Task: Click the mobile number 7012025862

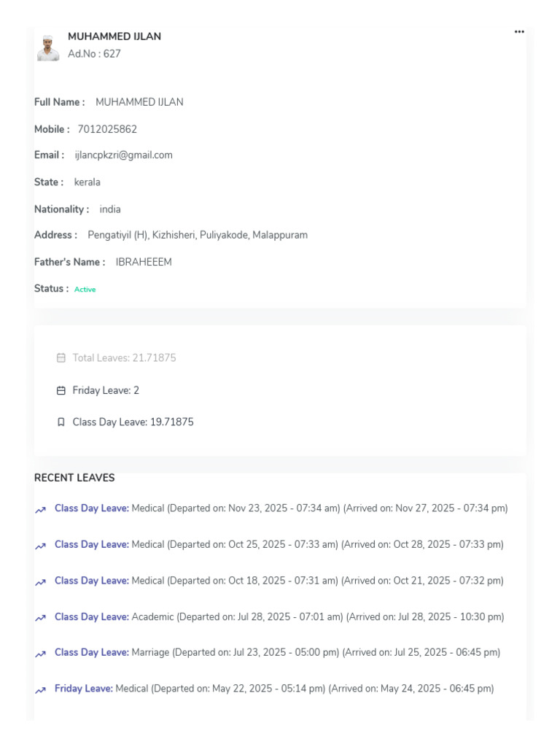Action: [x=107, y=129]
